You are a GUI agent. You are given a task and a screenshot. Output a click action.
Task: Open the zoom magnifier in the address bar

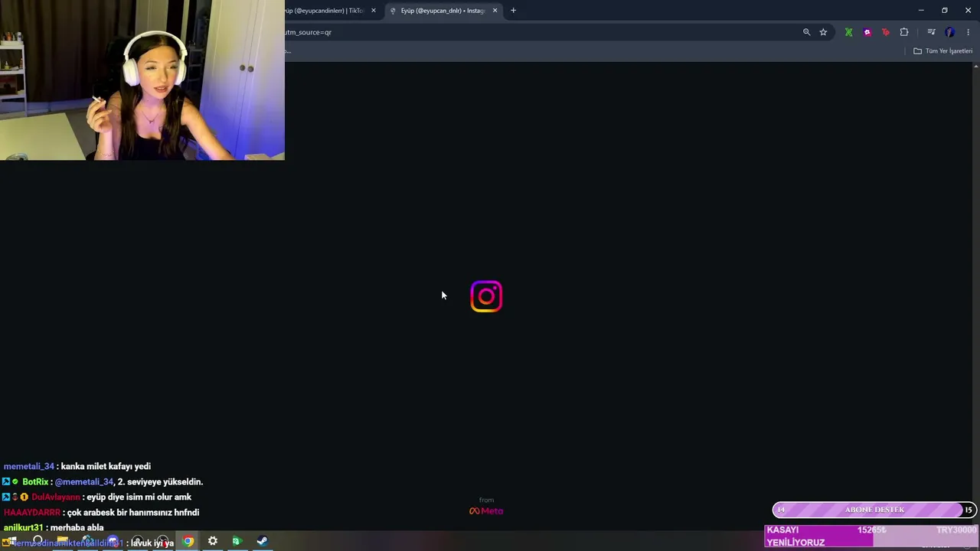pos(806,32)
